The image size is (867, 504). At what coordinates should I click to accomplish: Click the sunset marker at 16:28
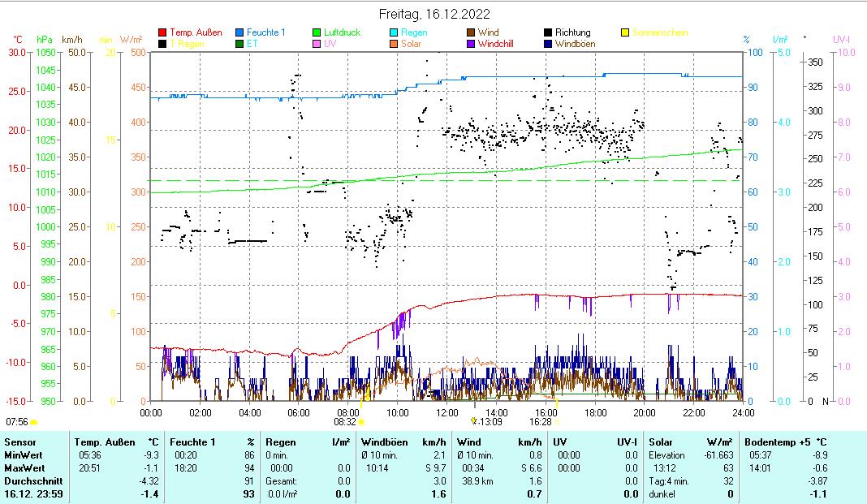[557, 422]
